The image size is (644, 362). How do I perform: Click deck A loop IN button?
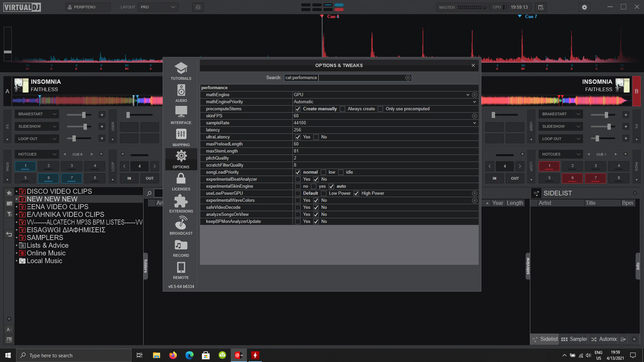[129, 178]
